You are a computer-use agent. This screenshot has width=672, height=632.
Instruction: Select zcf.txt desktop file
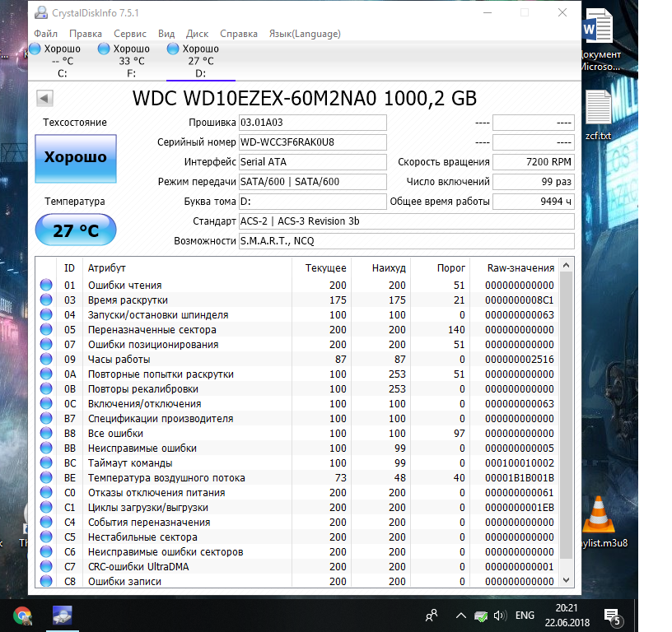click(x=598, y=114)
